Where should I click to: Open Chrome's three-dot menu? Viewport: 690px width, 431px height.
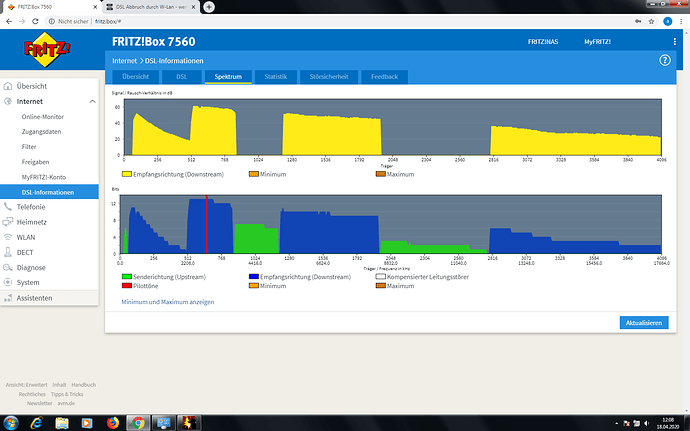(681, 21)
